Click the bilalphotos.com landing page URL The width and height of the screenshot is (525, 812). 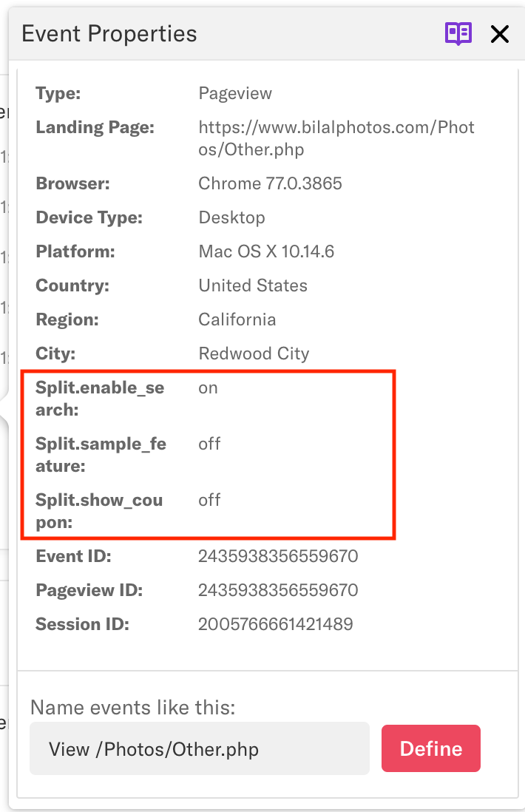pos(336,138)
